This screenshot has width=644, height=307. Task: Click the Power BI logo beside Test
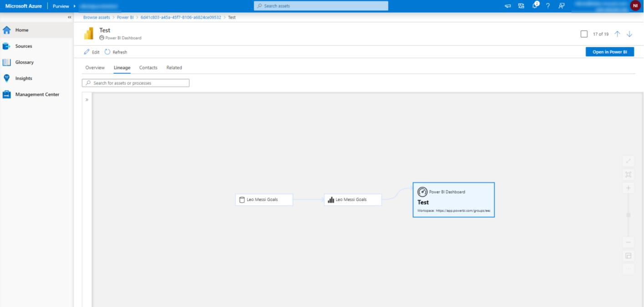tap(89, 34)
